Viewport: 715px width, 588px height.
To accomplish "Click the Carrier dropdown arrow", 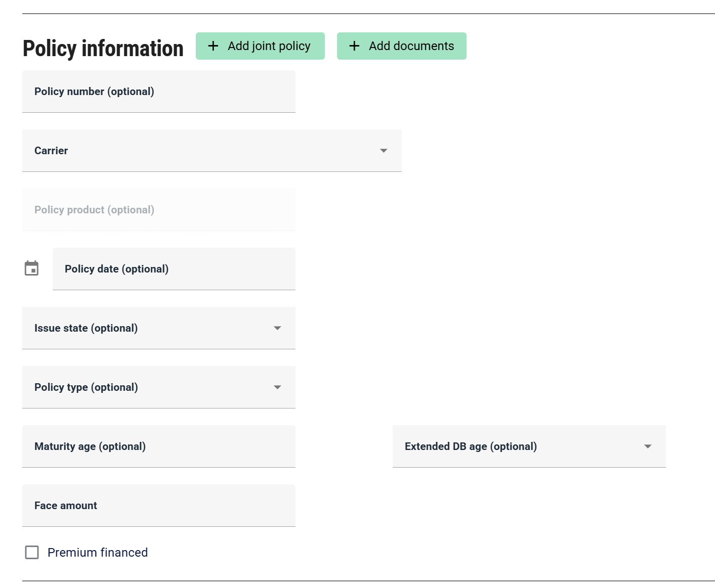I will click(384, 151).
